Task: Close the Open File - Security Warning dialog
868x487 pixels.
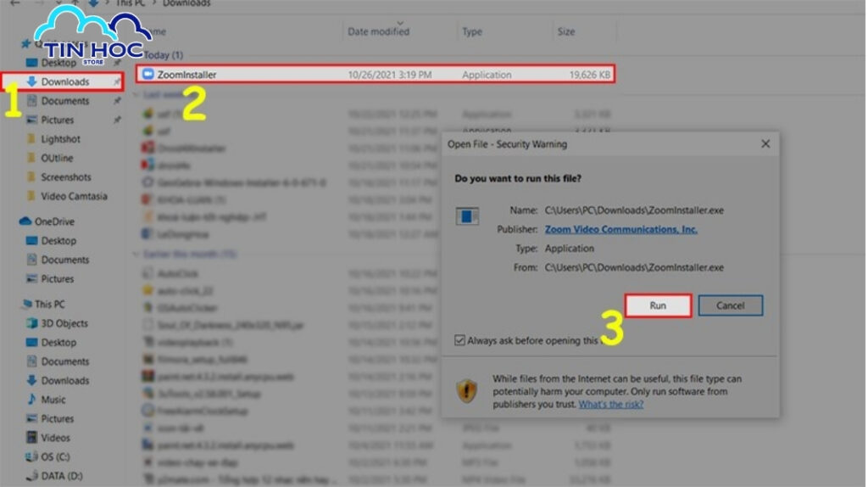Action: click(x=765, y=144)
